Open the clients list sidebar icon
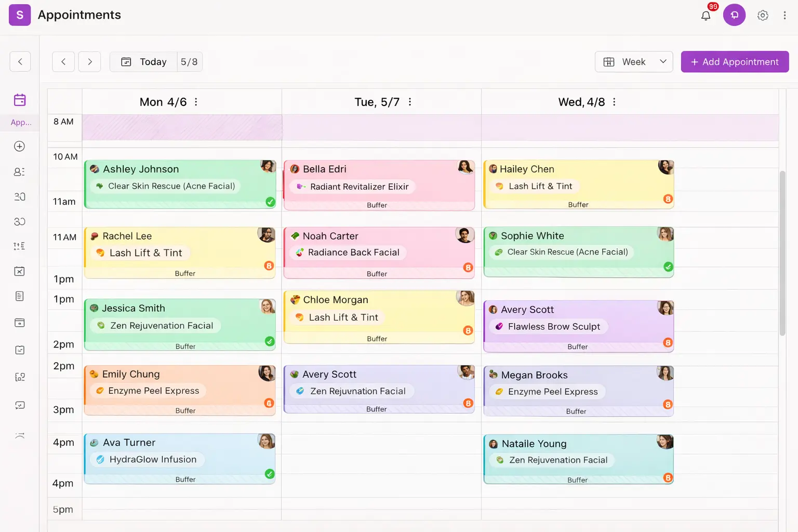 20,171
